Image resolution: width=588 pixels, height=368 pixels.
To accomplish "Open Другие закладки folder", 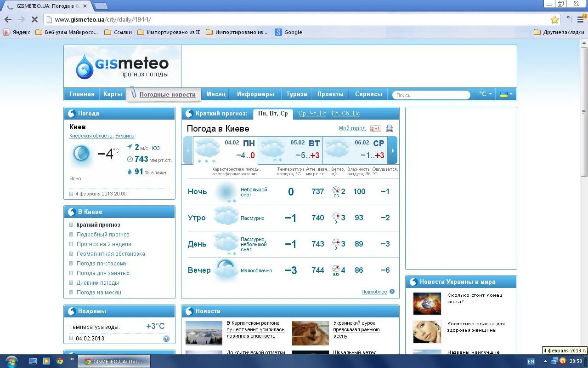I will (559, 32).
